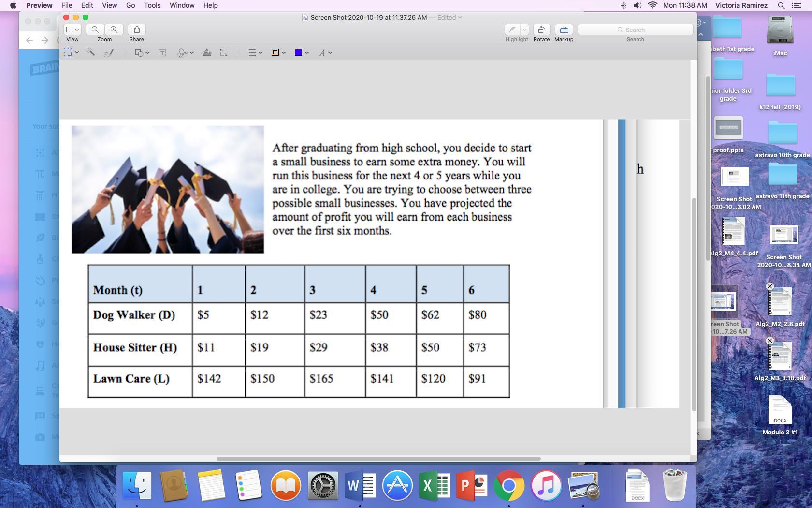Screen dimensions: 812x508
Task: Open iTunes from the Dock
Action: point(546,485)
